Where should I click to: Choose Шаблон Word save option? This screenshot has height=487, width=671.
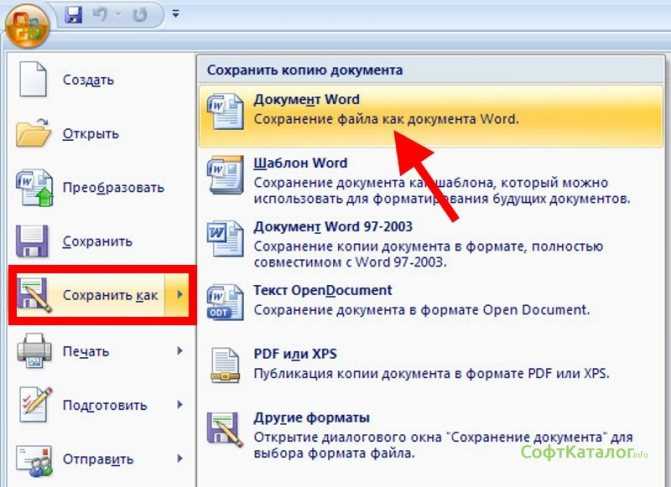click(x=431, y=181)
